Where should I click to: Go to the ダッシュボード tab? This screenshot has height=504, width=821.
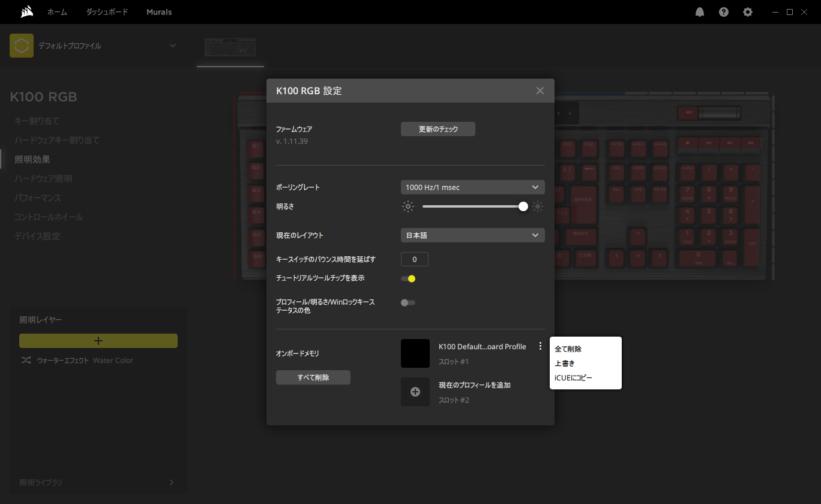[107, 12]
